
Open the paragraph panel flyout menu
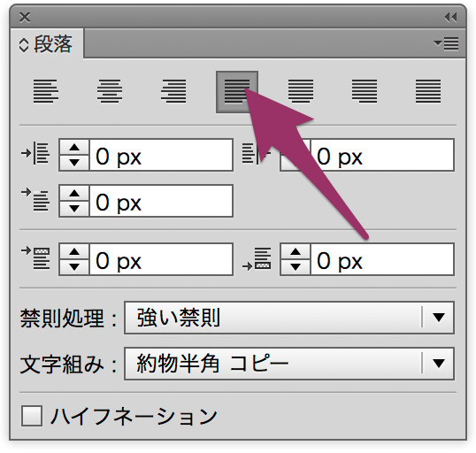(x=446, y=43)
